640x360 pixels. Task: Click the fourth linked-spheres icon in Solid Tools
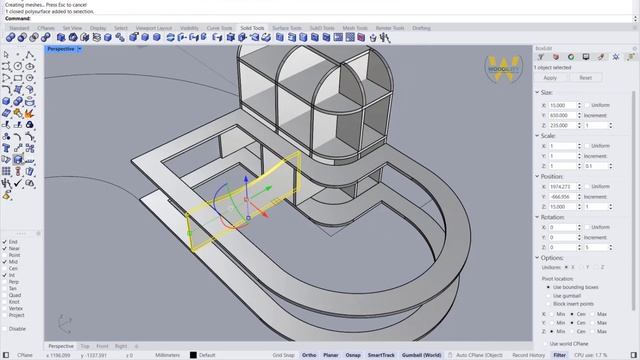pyautogui.click(x=45, y=38)
